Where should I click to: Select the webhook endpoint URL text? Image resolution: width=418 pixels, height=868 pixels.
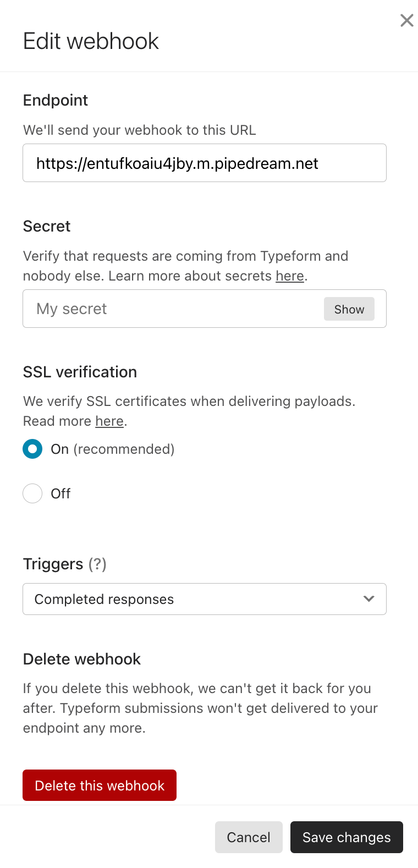click(x=177, y=162)
